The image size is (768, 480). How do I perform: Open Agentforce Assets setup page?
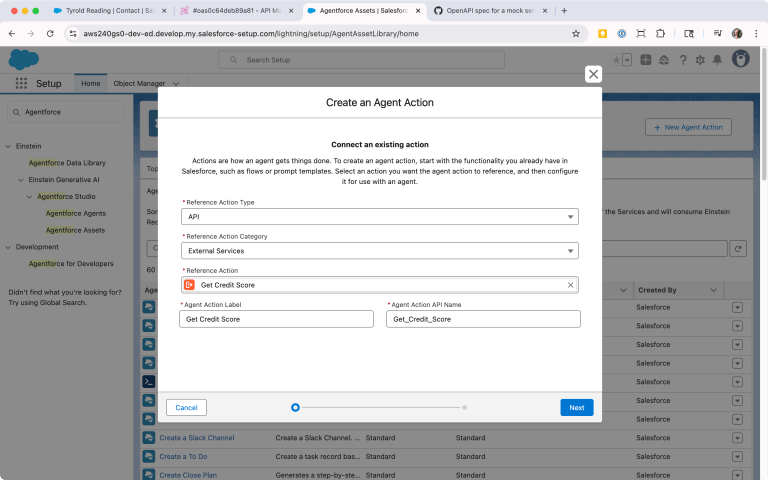(x=75, y=230)
